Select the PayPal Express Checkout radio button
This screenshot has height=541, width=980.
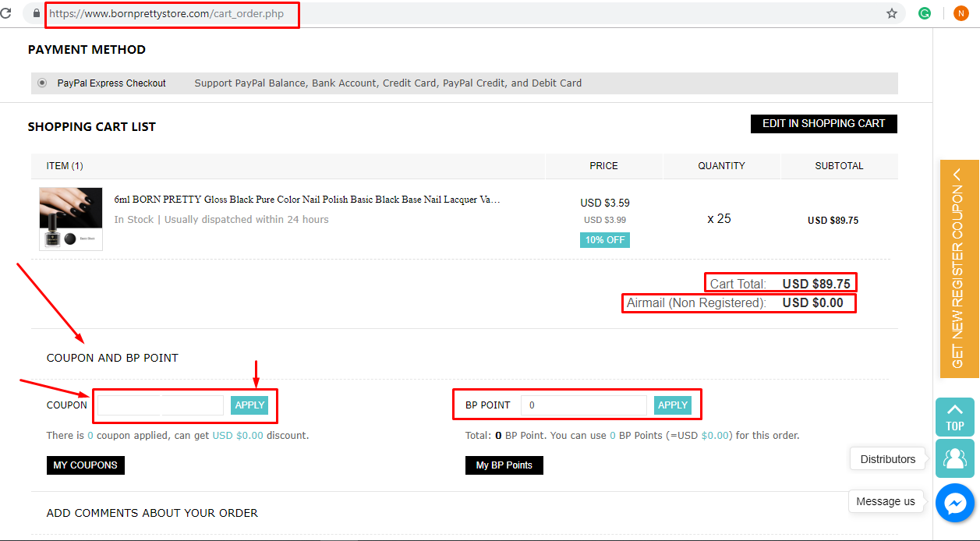coord(42,83)
